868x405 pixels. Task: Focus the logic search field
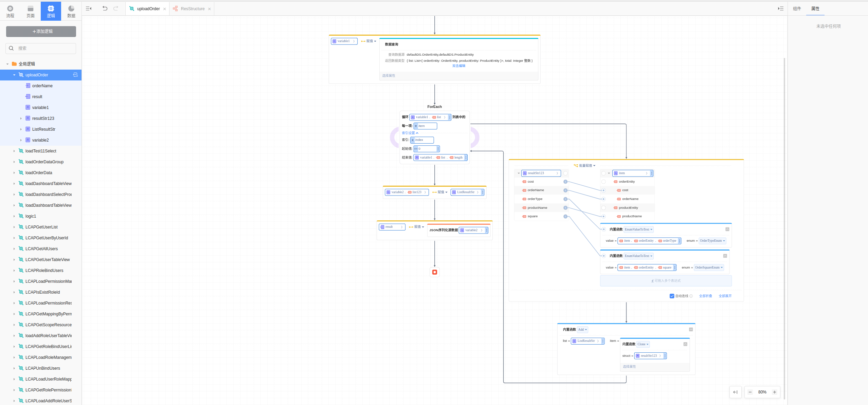tap(41, 48)
